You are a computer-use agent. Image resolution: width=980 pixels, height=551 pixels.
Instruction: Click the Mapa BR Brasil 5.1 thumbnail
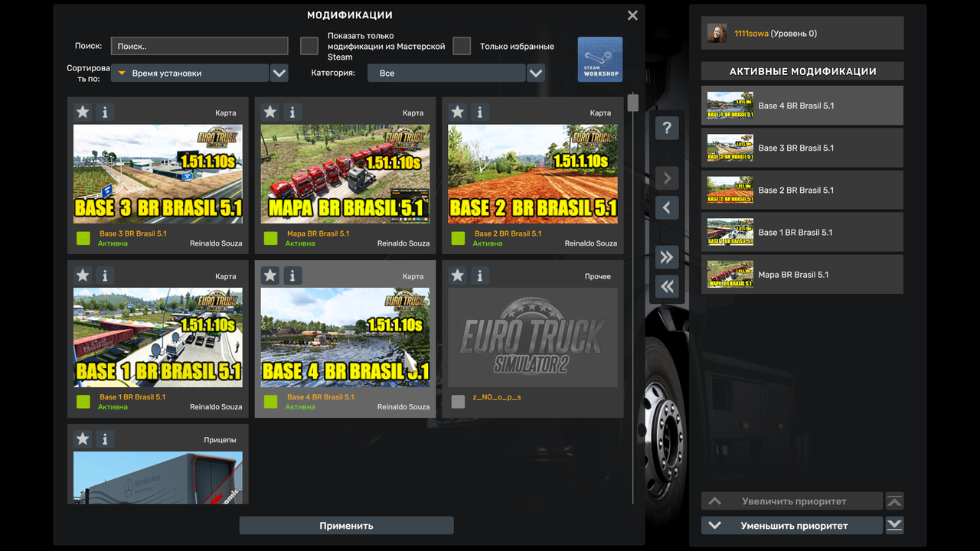[345, 174]
